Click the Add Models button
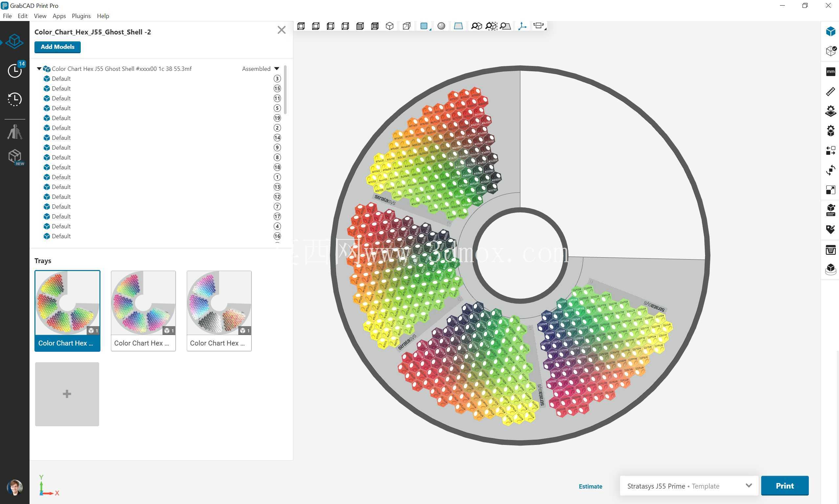 pyautogui.click(x=57, y=47)
